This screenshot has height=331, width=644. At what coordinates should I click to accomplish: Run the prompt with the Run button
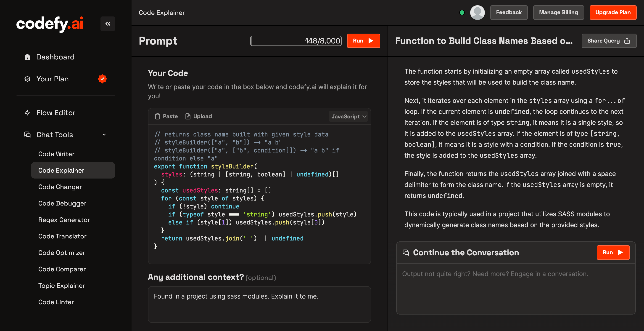[364, 41]
